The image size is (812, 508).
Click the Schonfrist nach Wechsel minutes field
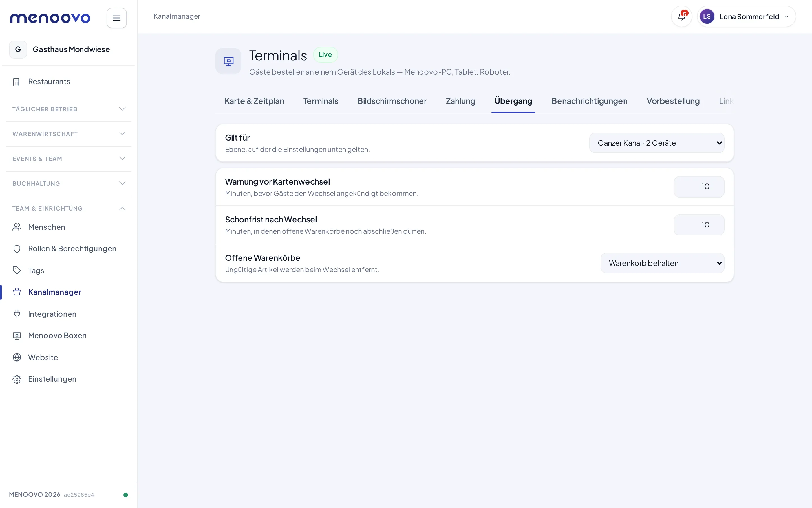pos(699,225)
